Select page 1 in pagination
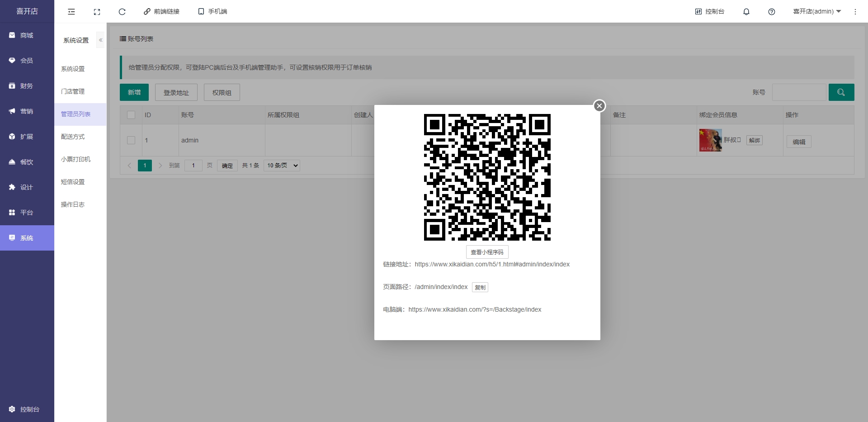 click(145, 166)
